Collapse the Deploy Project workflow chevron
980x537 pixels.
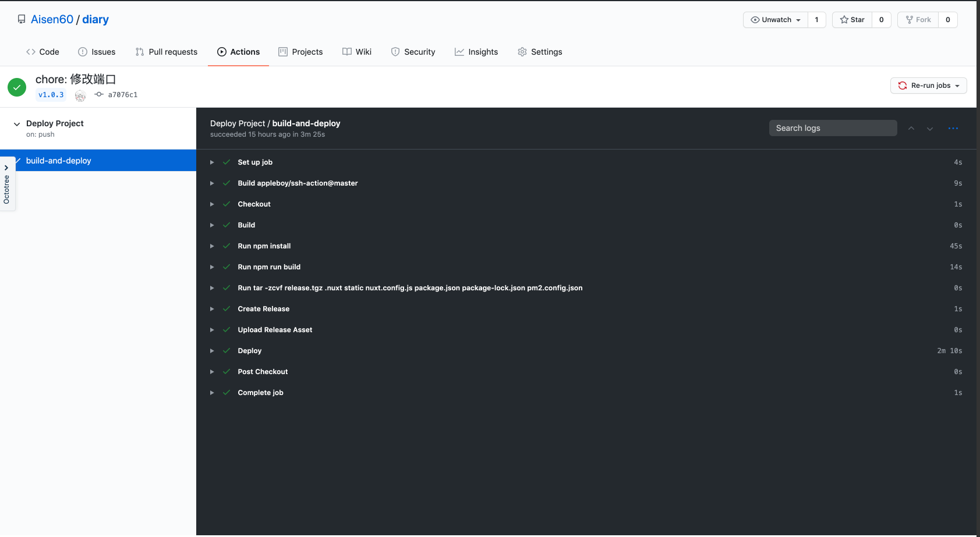tap(17, 124)
